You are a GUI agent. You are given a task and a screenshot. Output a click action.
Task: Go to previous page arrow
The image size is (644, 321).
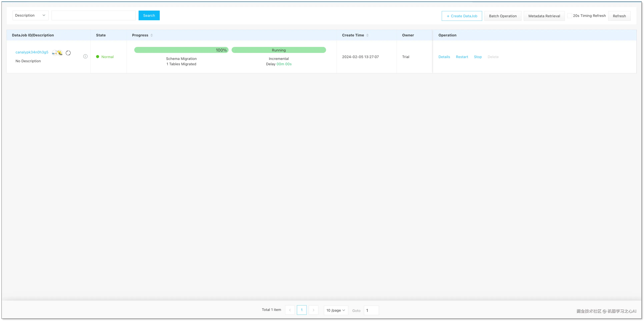[x=290, y=310]
